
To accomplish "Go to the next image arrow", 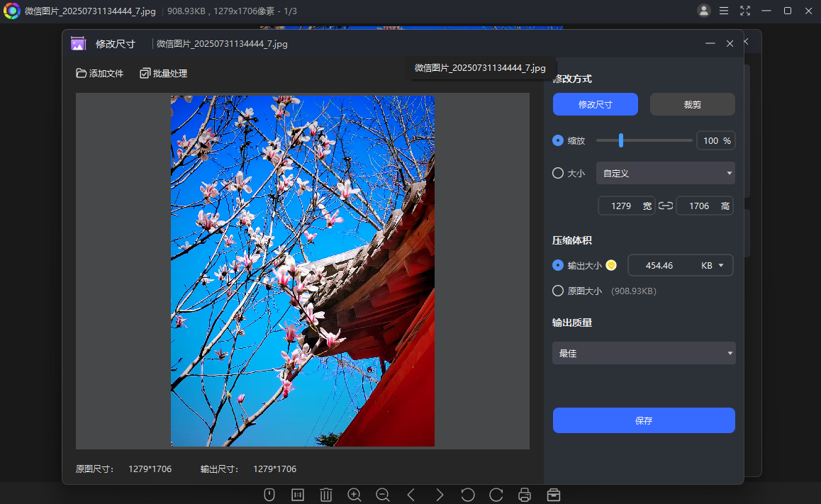I will click(x=440, y=495).
